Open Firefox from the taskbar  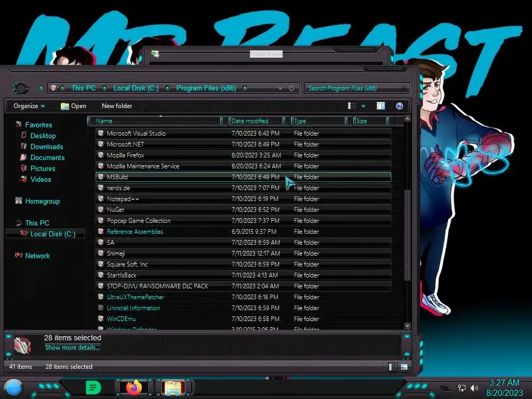coord(134,388)
